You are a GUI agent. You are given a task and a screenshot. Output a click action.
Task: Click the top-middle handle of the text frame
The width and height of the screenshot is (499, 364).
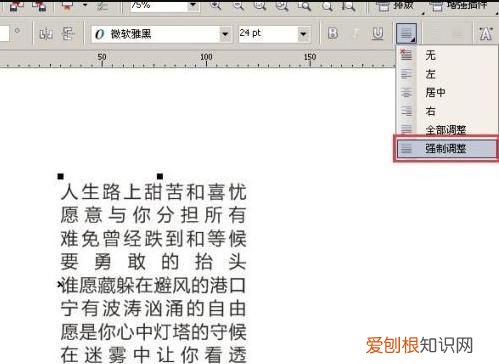pyautogui.click(x=160, y=176)
